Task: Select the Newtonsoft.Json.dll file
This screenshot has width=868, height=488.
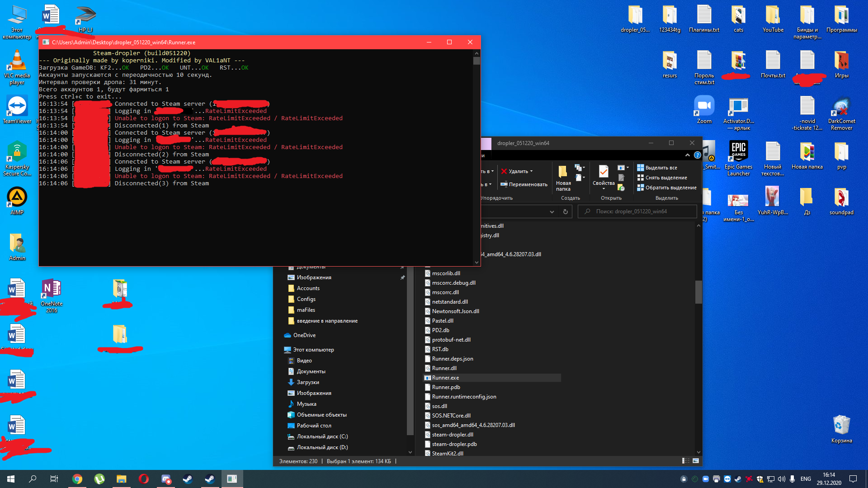Action: (x=452, y=311)
